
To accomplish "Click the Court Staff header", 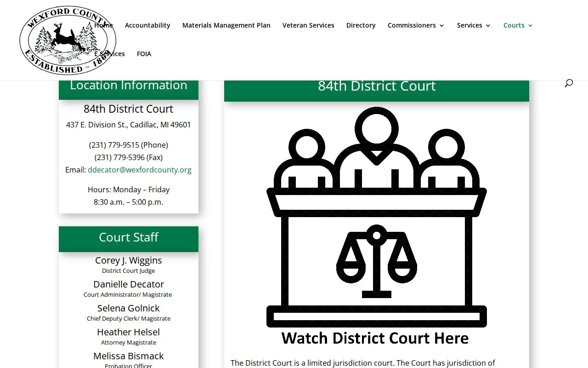I will (129, 237).
